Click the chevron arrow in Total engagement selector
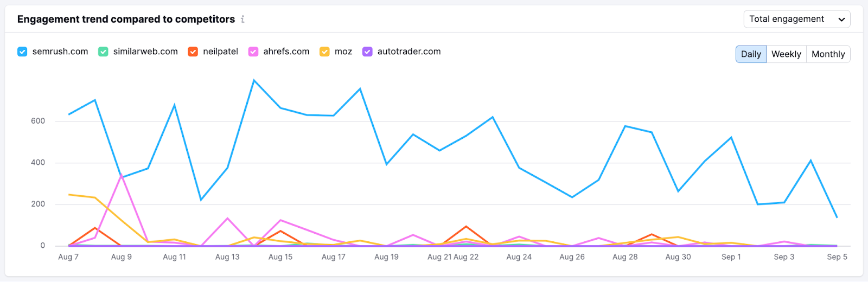The height and width of the screenshot is (282, 868). pyautogui.click(x=841, y=20)
